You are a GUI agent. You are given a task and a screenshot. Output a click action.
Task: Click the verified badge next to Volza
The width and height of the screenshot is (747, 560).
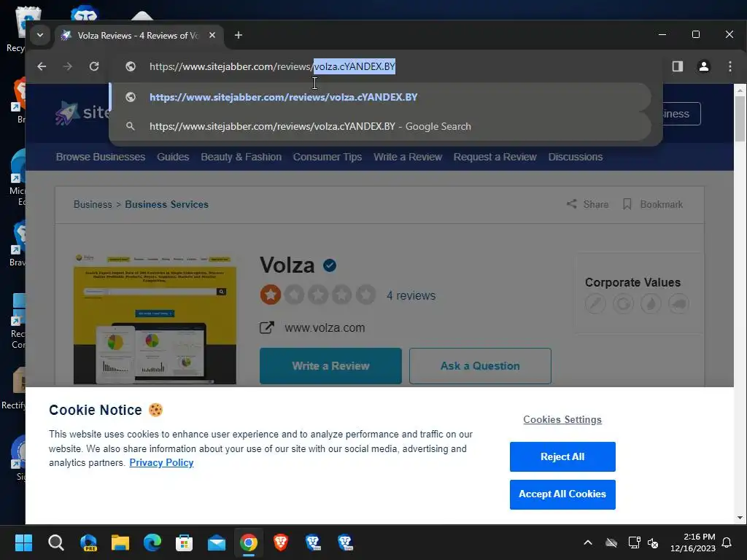tap(330, 265)
